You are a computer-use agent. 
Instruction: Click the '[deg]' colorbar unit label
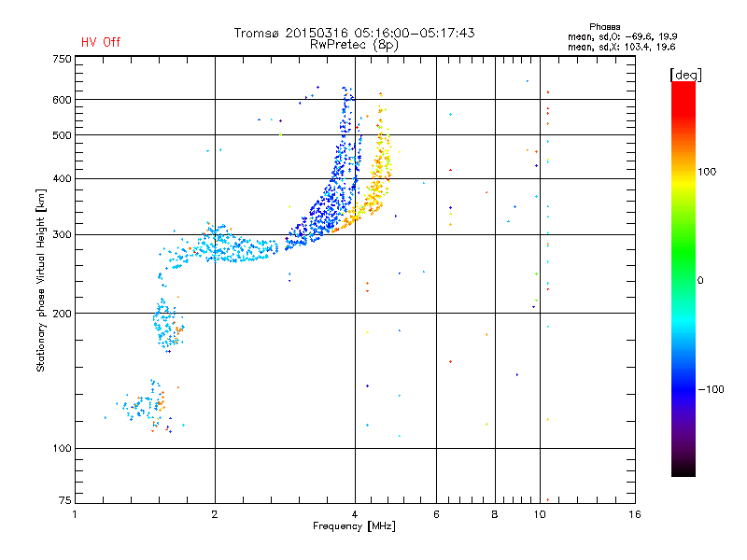685,75
